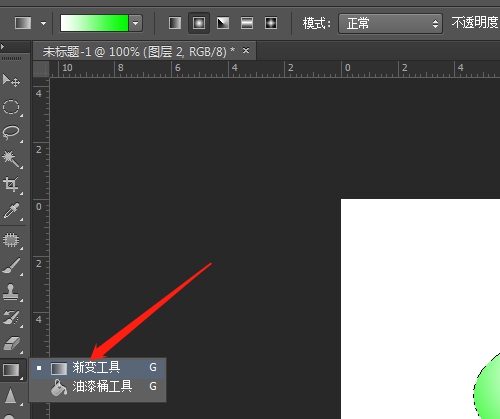
Task: Select the Elliptical Marquee tool
Action: [11, 107]
